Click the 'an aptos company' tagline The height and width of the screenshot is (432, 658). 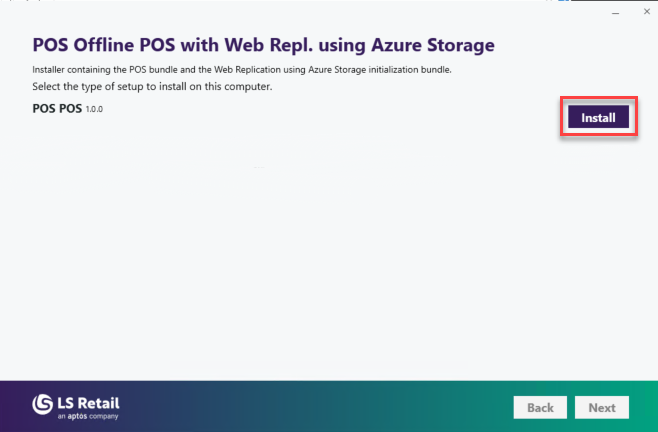[x=88, y=415]
